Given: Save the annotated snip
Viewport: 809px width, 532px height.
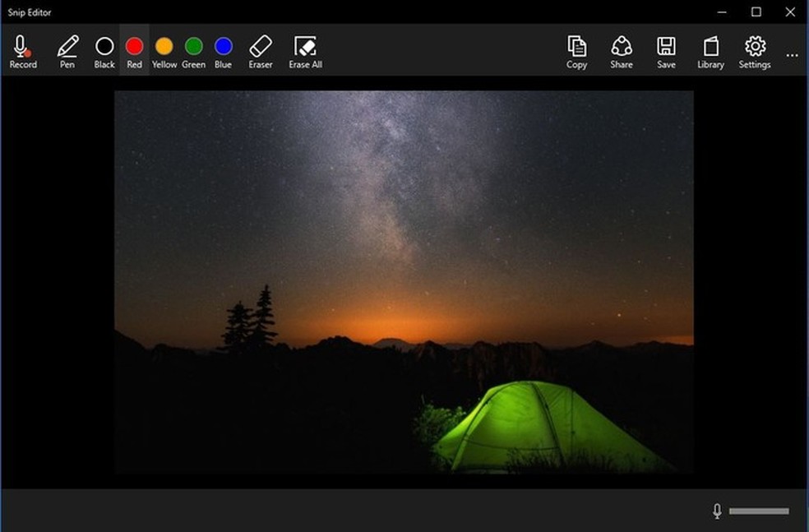Looking at the screenshot, I should pos(666,51).
